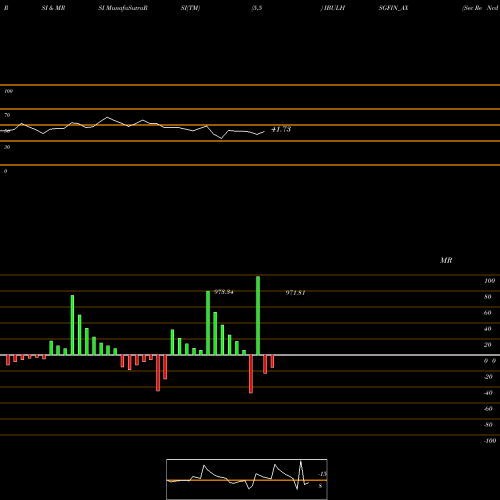This screenshot has width=500, height=500.
Task: Click the '(5,5' header text
Action: click(x=257, y=8)
